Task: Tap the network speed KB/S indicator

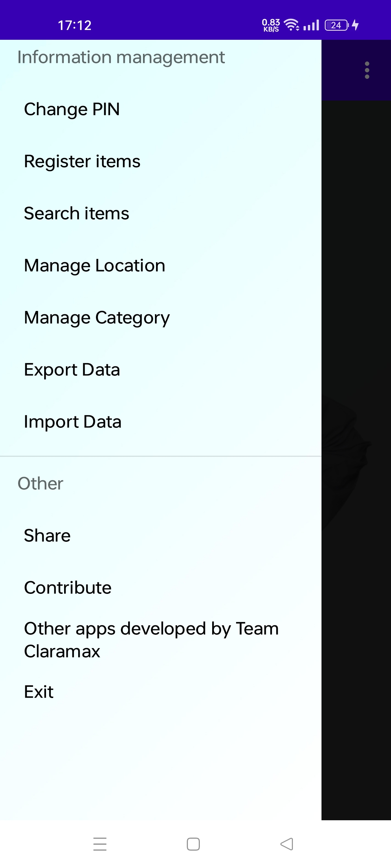Action: (271, 25)
